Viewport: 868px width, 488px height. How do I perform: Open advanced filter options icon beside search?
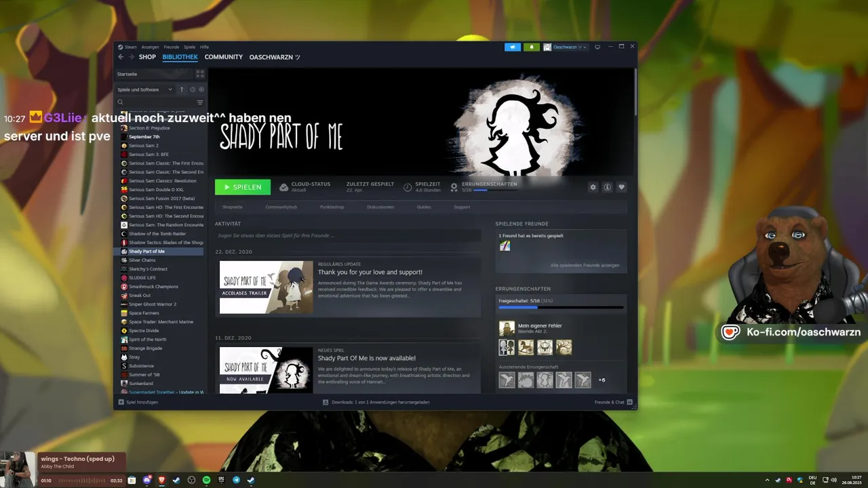200,102
